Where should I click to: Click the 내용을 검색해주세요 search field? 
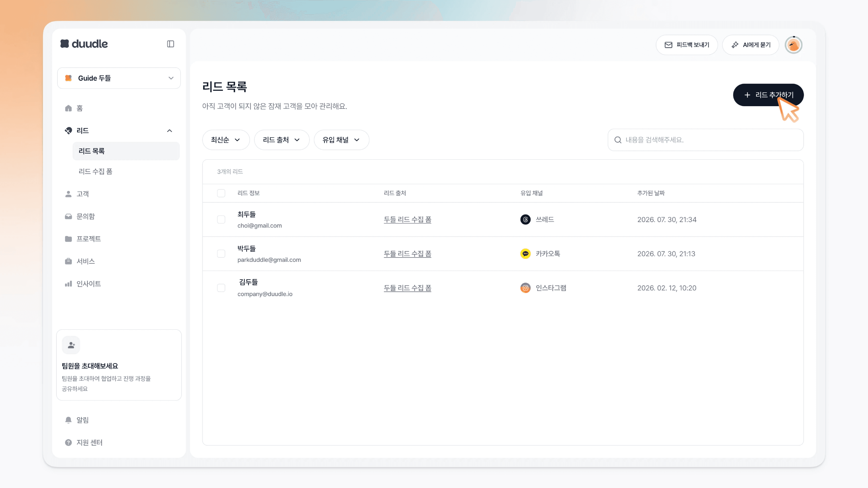coord(705,140)
